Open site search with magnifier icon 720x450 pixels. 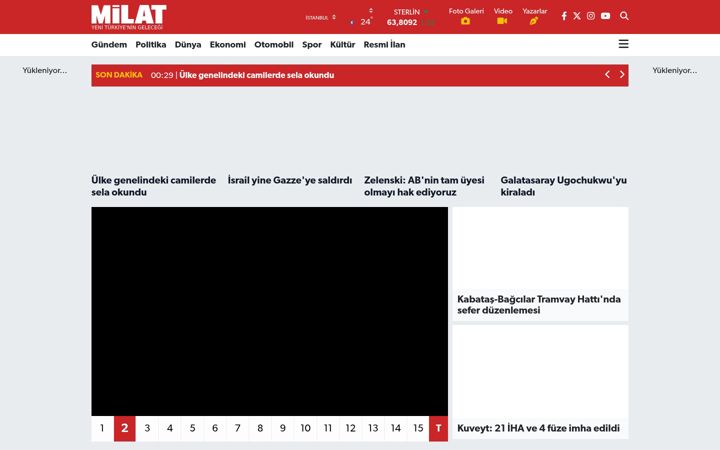[624, 16]
